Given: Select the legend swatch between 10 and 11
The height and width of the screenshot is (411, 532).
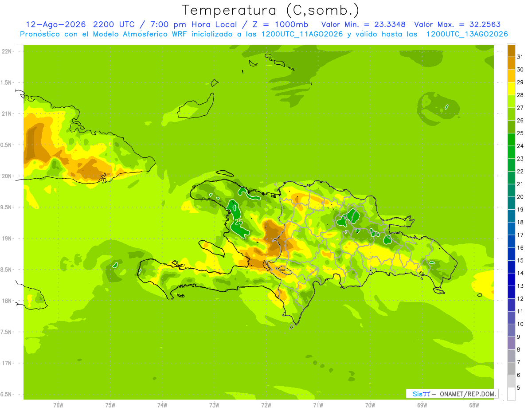Looking at the screenshot, I should point(511,317).
